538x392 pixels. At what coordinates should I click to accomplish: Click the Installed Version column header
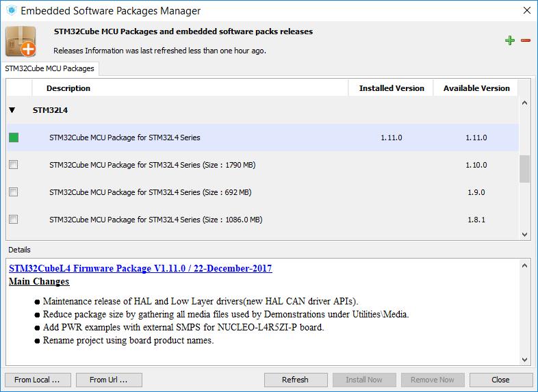pyautogui.click(x=391, y=88)
